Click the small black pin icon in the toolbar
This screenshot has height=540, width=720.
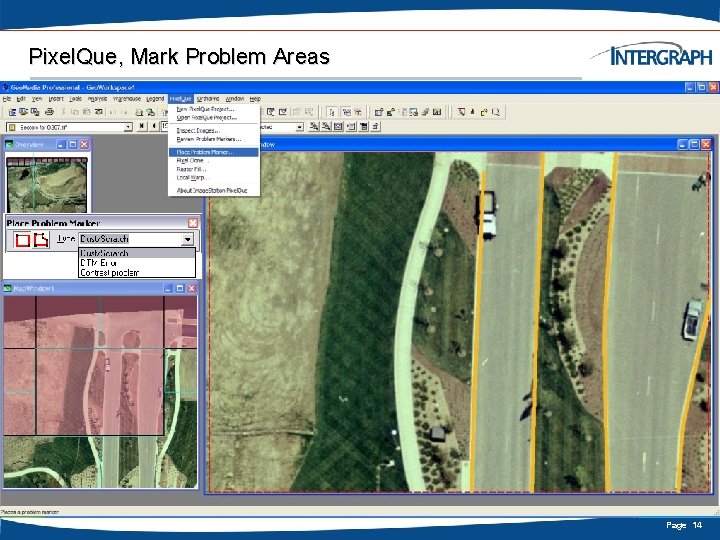tap(472, 112)
